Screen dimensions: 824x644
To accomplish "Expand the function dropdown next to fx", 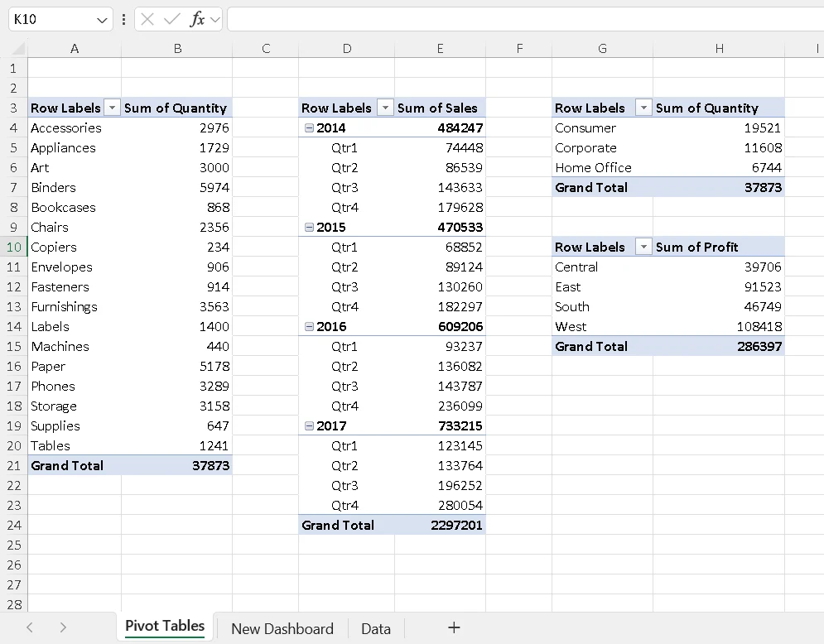I will coord(215,19).
